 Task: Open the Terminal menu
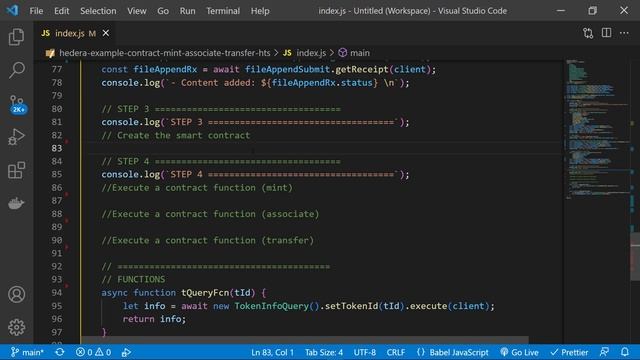223,11
